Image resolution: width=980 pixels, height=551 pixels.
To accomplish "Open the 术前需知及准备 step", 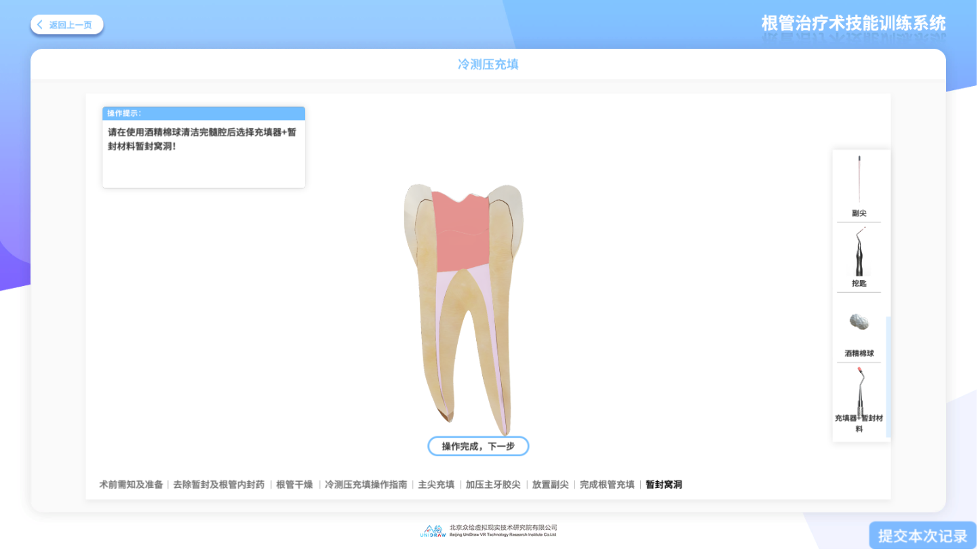I will (x=132, y=485).
